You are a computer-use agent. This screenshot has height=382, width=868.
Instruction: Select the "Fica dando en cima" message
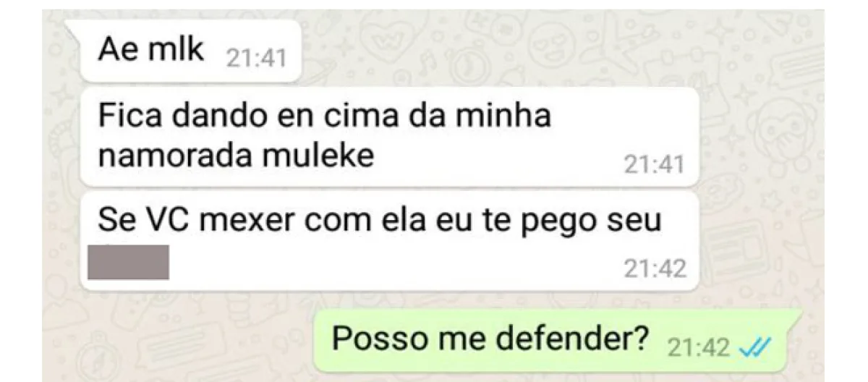coord(391,137)
